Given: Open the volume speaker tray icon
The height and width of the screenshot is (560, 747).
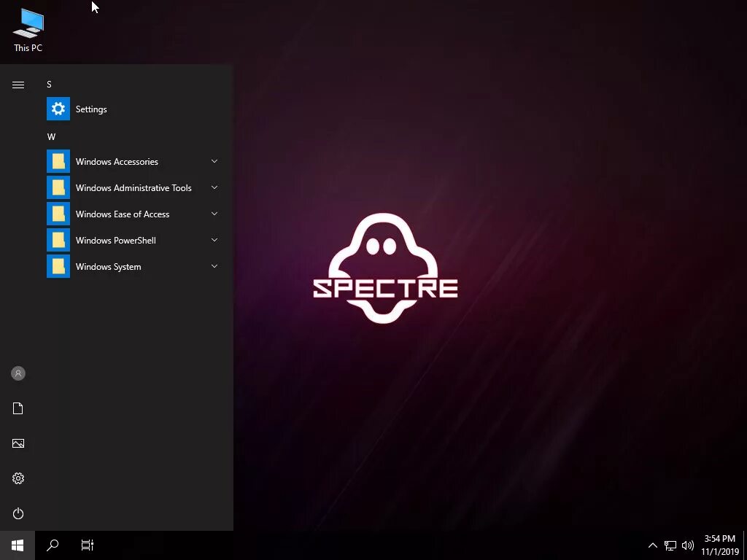Looking at the screenshot, I should point(687,545).
